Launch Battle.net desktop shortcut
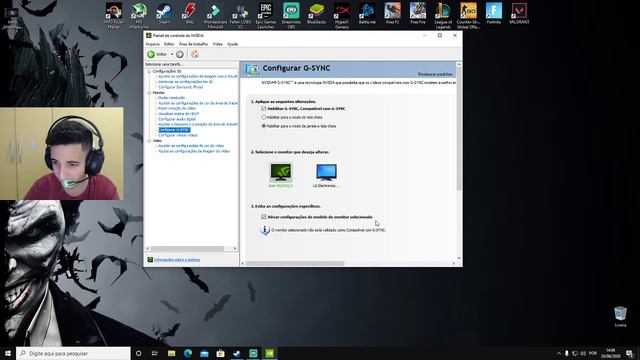 coord(367,14)
